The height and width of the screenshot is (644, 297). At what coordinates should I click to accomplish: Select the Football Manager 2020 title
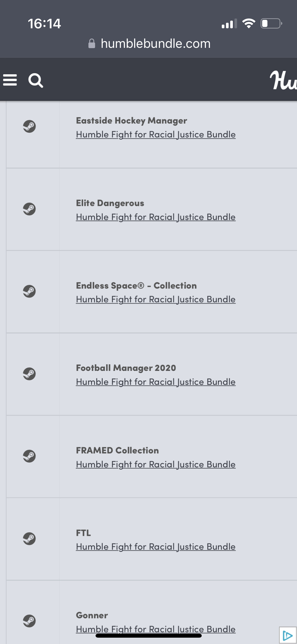coord(126,368)
